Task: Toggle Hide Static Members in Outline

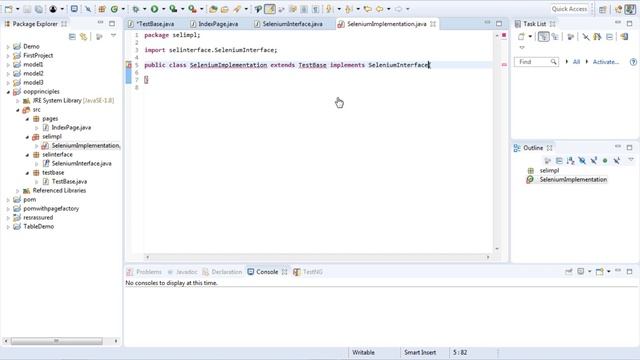Action: [x=593, y=161]
